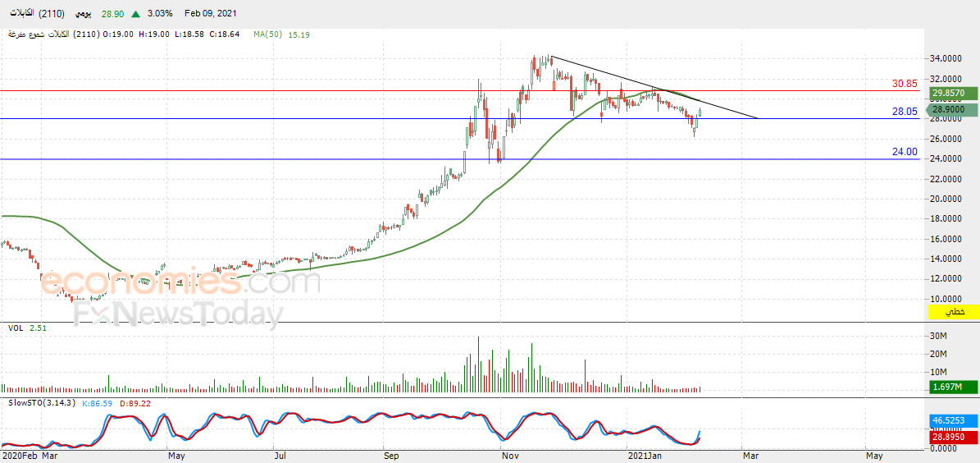
Task: Click the green 1.697M volume tag
Action: tap(953, 388)
